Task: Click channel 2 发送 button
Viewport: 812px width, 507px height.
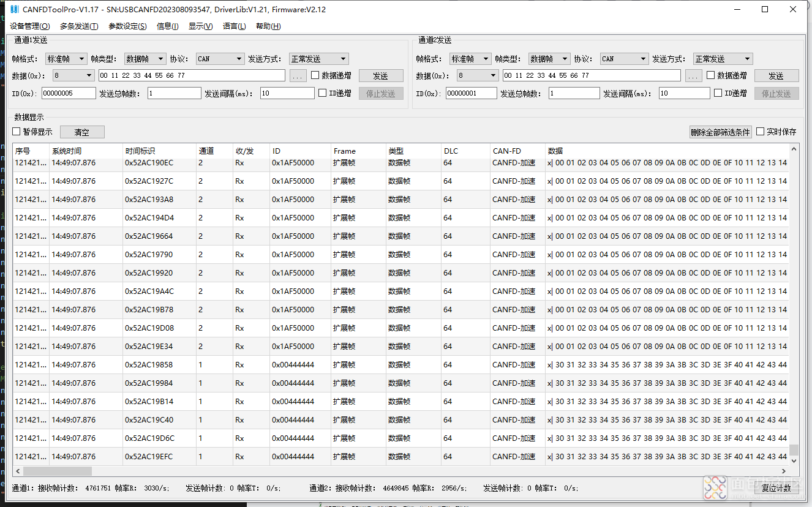Action: [776, 76]
